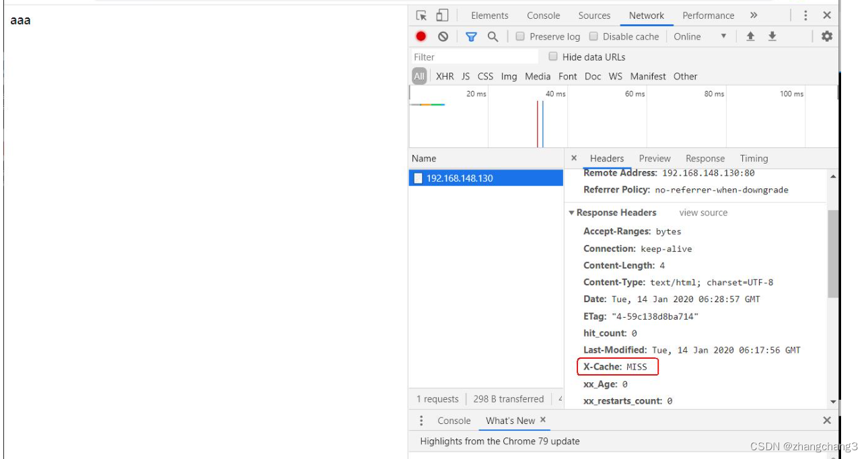Open the Sources tab
The width and height of the screenshot is (868, 459).
coord(594,15)
